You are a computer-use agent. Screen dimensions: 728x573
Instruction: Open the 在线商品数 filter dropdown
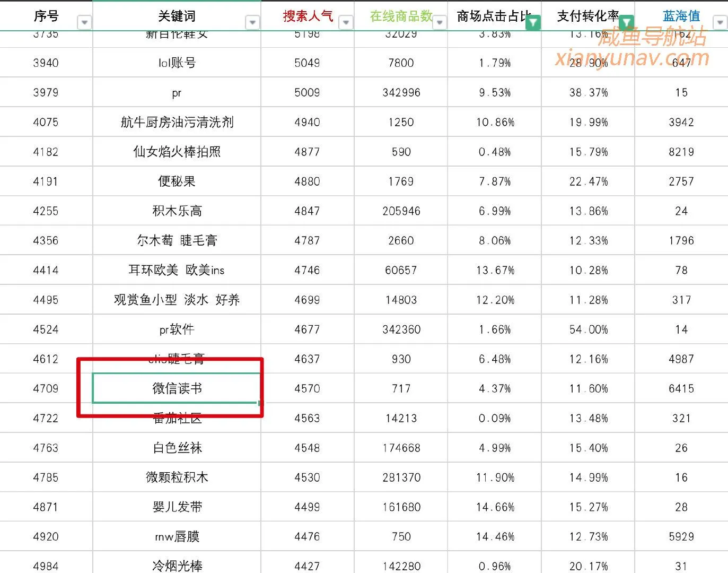(440, 22)
